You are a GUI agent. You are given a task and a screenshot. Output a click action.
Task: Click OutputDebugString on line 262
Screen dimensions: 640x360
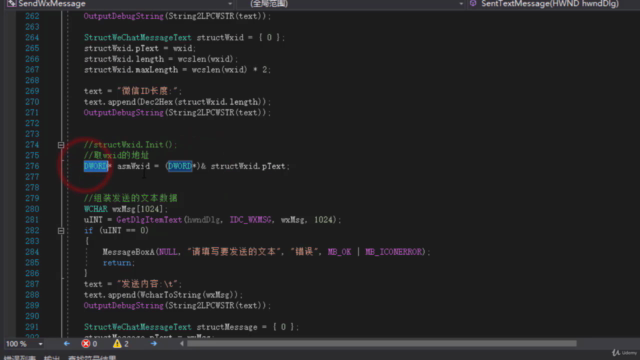coord(123,16)
